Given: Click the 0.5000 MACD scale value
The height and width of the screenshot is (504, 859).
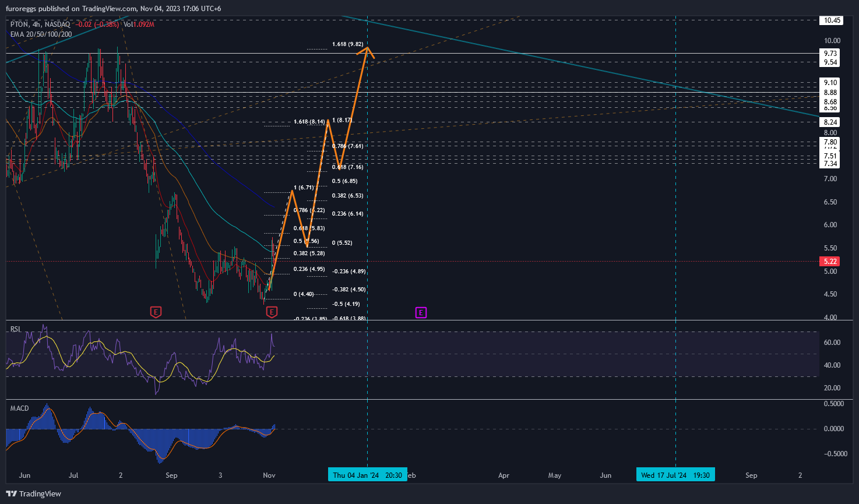Looking at the screenshot, I should 833,404.
